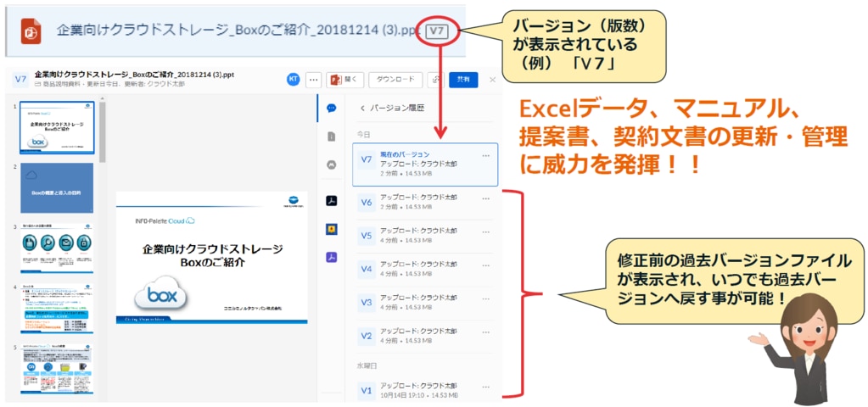The height and width of the screenshot is (407, 868).
Task: Click the バージョン履歴 heading text
Action: click(x=397, y=109)
